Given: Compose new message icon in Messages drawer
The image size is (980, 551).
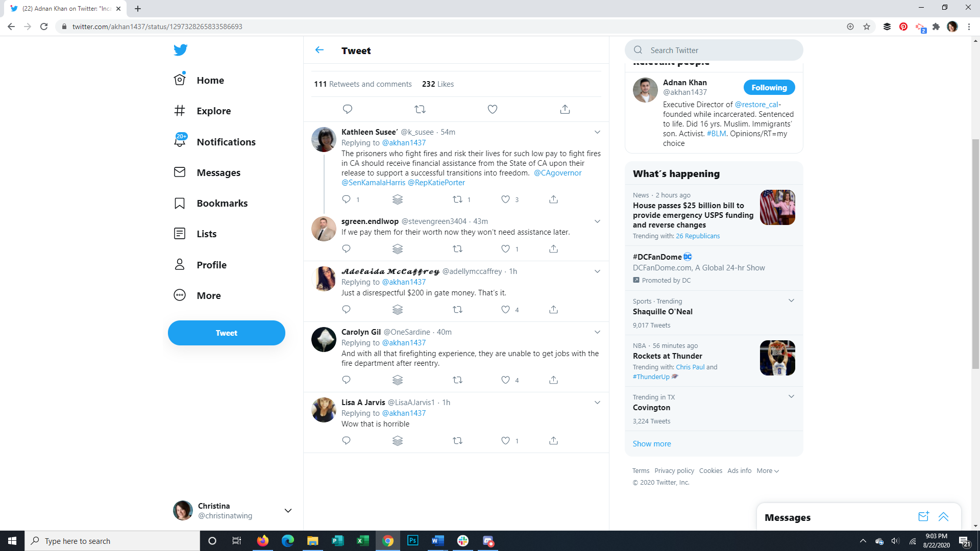Looking at the screenshot, I should coord(923,517).
